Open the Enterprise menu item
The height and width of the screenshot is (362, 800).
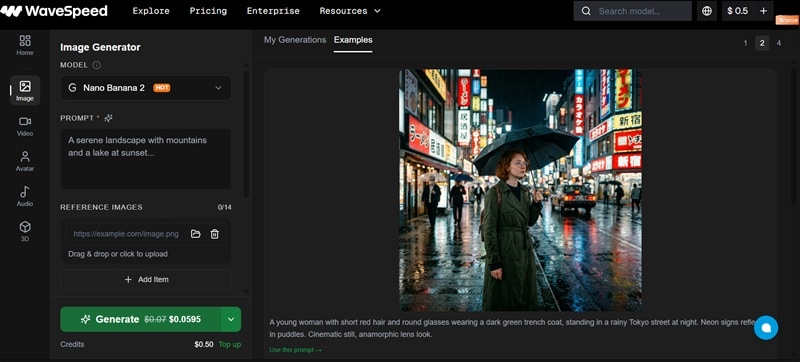click(273, 11)
